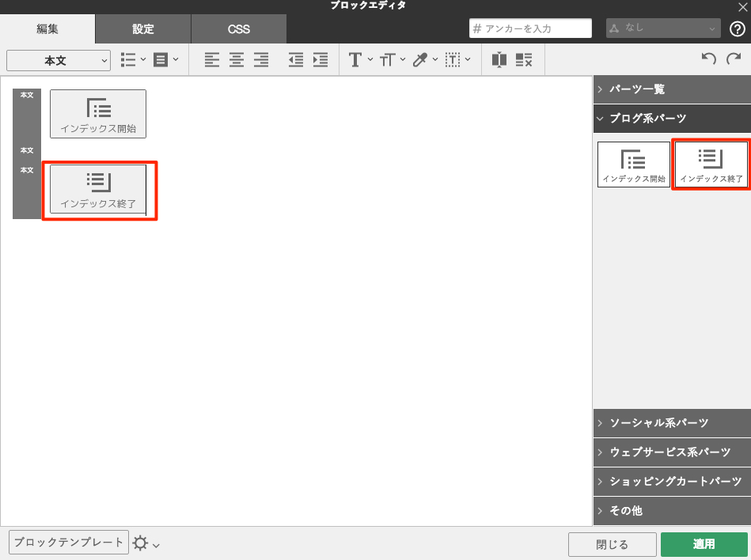Click the first 本文 paragraph marker
751x560 pixels.
coord(27,95)
